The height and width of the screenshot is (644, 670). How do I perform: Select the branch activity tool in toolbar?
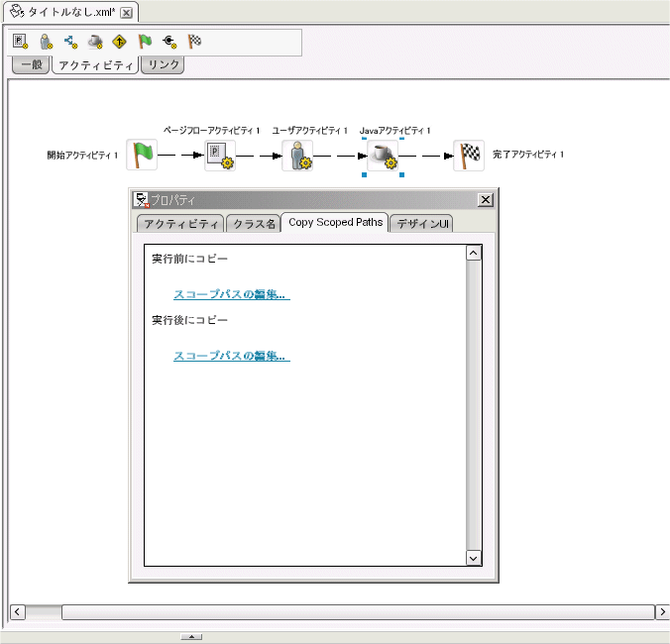70,42
